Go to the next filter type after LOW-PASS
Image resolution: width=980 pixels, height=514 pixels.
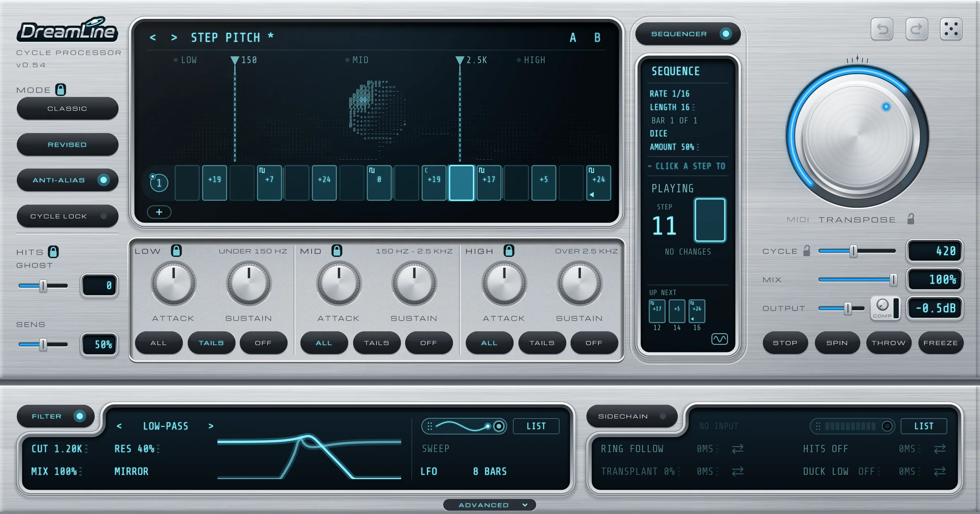pyautogui.click(x=211, y=426)
